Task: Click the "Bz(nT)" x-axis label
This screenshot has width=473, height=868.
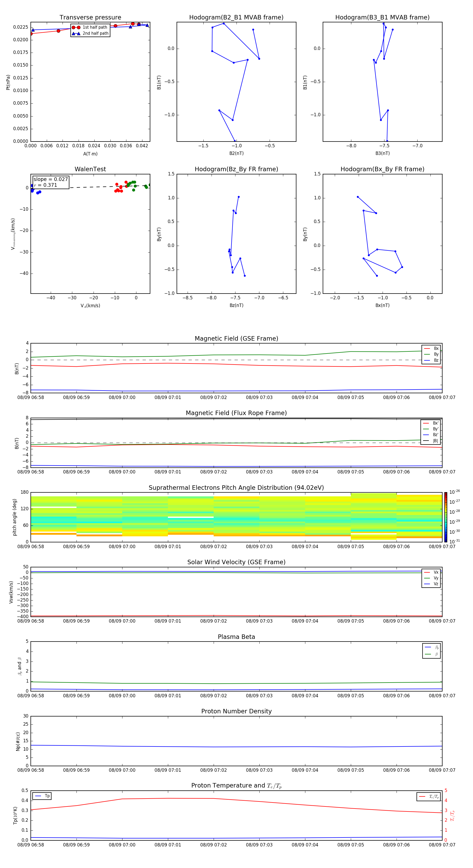Action: pyautogui.click(x=236, y=305)
